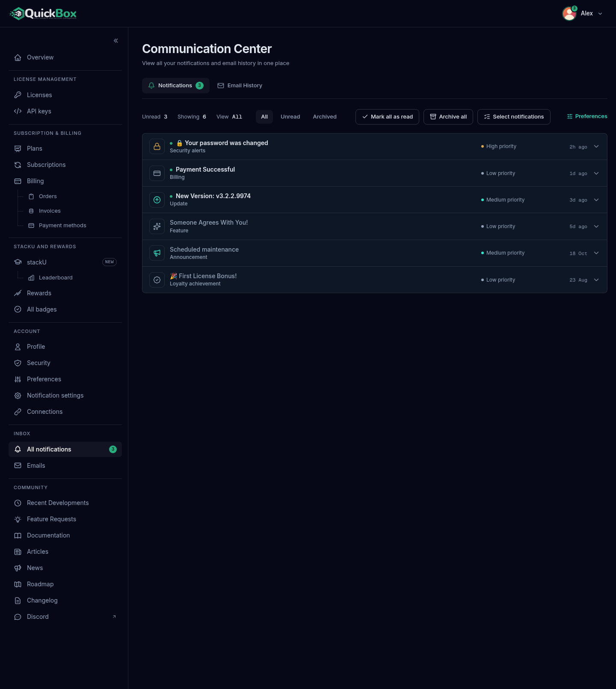The image size is (616, 689).
Task: Select the Notifications tab
Action: [x=176, y=86]
